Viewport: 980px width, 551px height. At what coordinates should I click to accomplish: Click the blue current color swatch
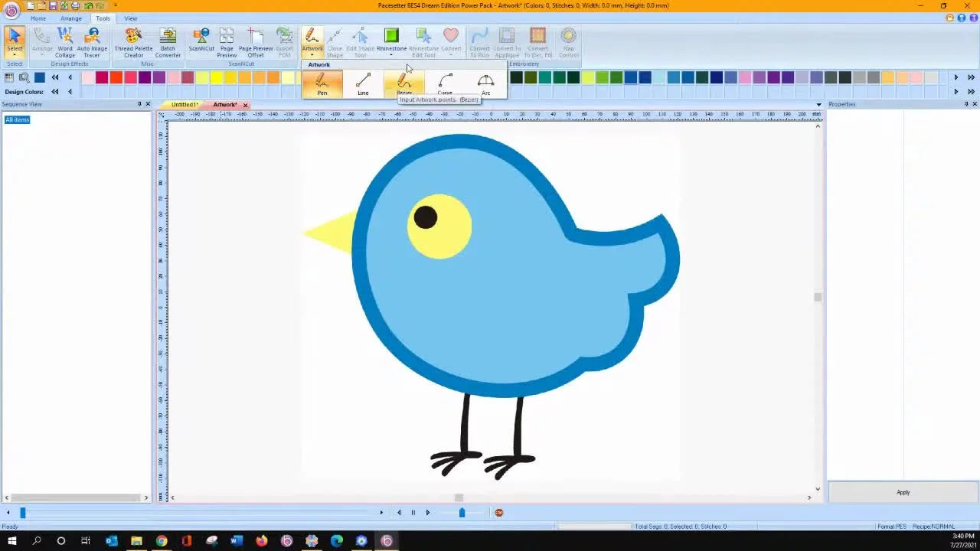coord(39,77)
